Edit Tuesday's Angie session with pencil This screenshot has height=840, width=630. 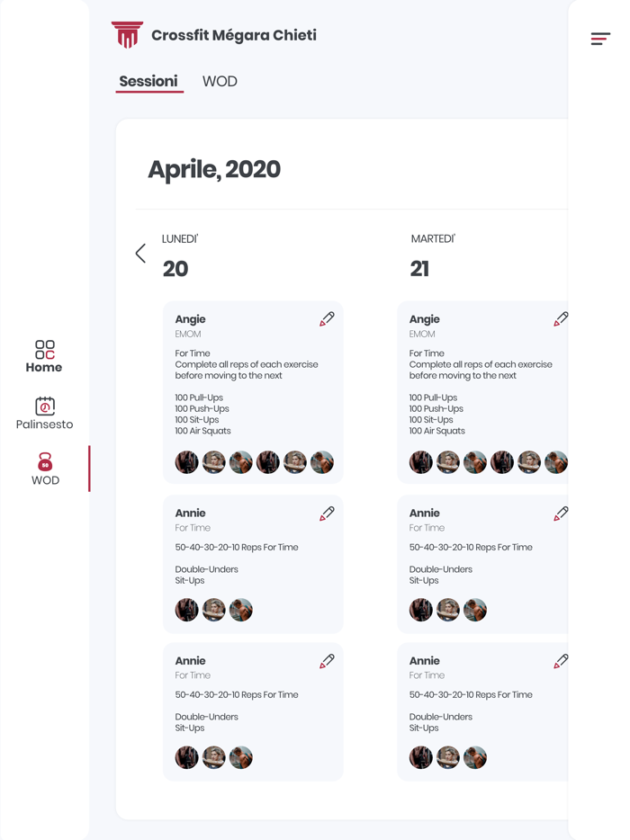click(561, 319)
